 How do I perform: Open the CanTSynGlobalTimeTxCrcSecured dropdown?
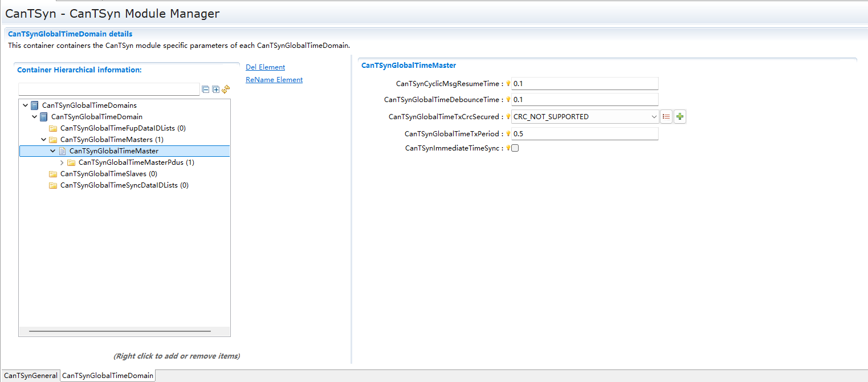[653, 117]
